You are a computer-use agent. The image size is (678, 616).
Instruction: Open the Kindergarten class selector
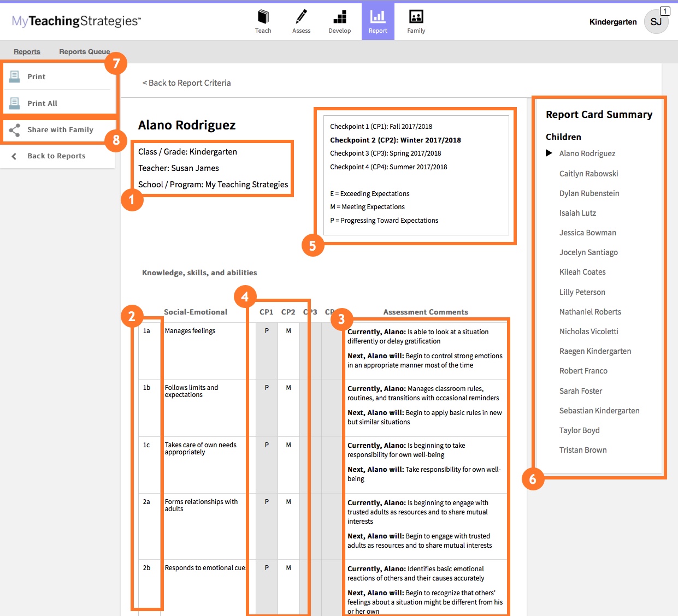point(613,22)
